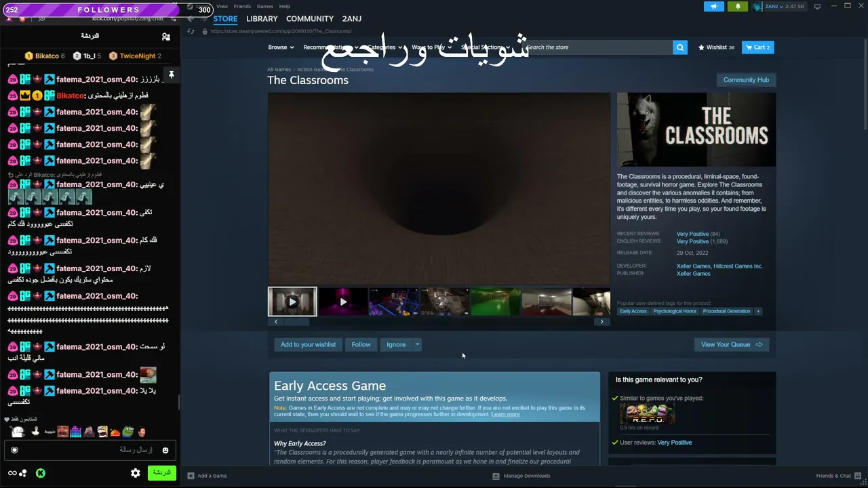Open the Friends menu in Steam

click(x=242, y=6)
